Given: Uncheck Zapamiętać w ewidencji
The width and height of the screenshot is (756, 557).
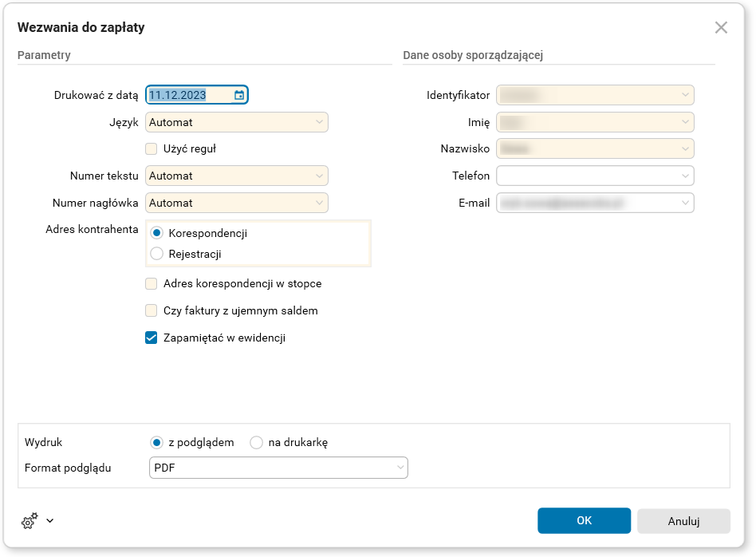Looking at the screenshot, I should [151, 338].
